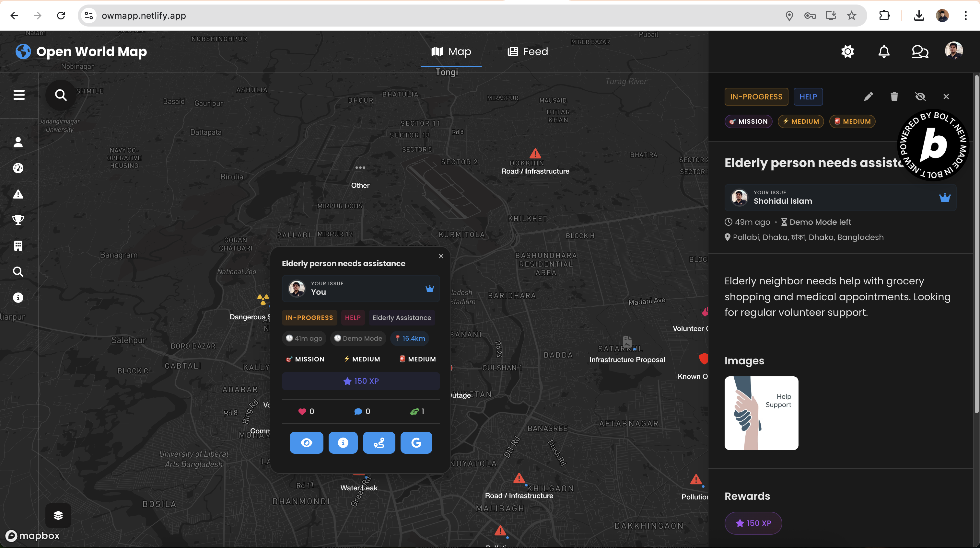Open the notifications bell
The height and width of the screenshot is (548, 980).
[x=884, y=51]
